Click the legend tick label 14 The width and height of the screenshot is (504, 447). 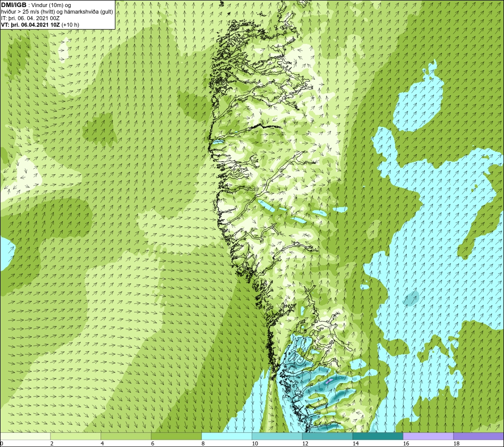pos(355,443)
